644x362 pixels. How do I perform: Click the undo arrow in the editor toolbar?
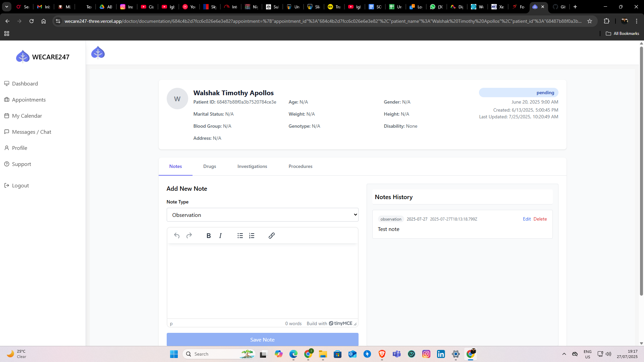177,236
